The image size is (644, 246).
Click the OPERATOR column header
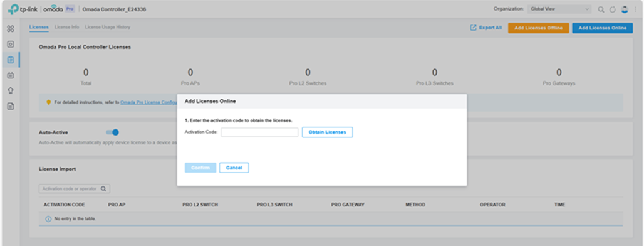coord(492,205)
